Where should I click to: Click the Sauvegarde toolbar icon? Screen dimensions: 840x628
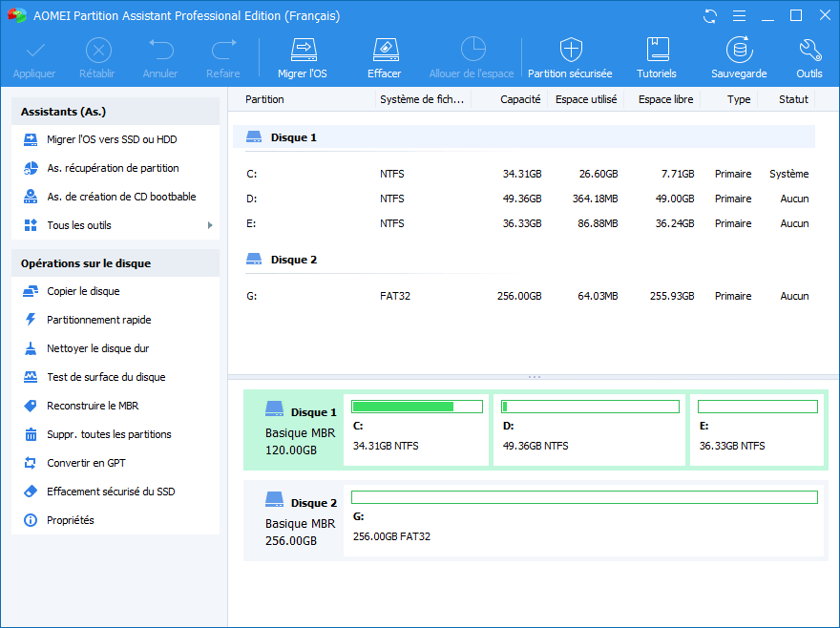(738, 51)
